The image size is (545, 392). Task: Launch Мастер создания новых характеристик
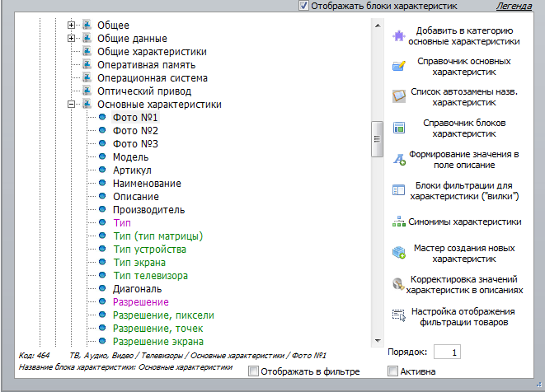coord(464,254)
